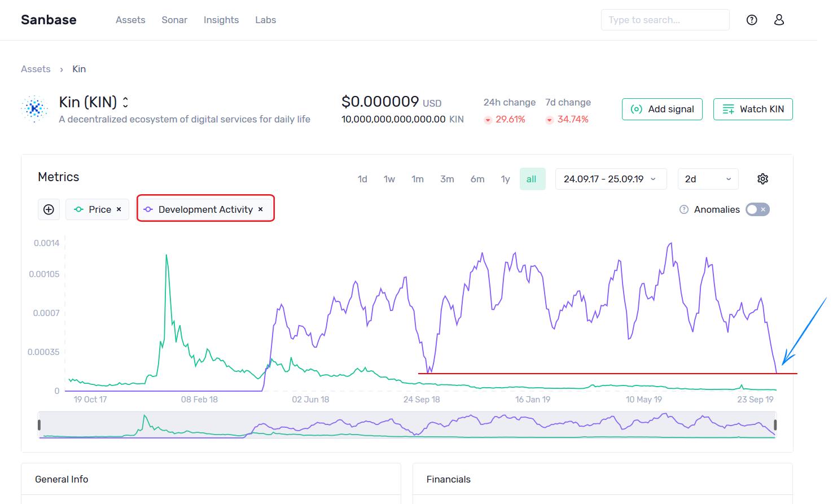This screenshot has width=833, height=504.
Task: Toggle the Anomalies switch
Action: coord(757,209)
